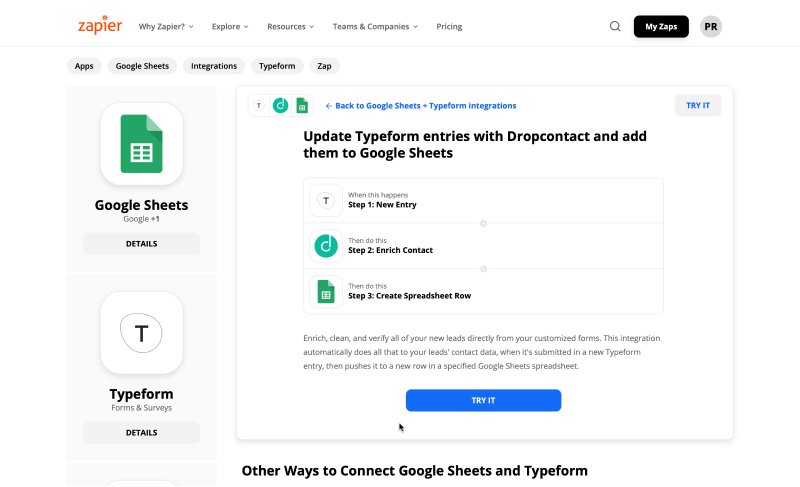
Task: Select the Apps breadcrumb chip
Action: 84,66
